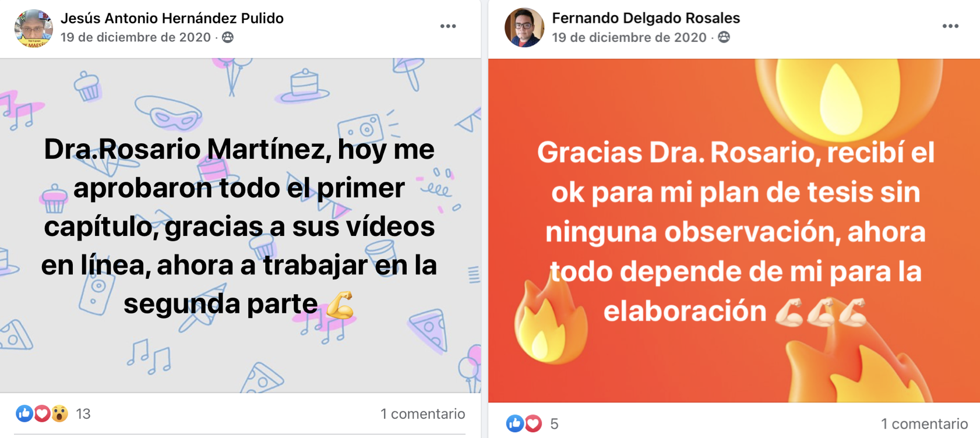
Task: Open Fernando Delgado Rosales profile name
Action: tap(646, 18)
